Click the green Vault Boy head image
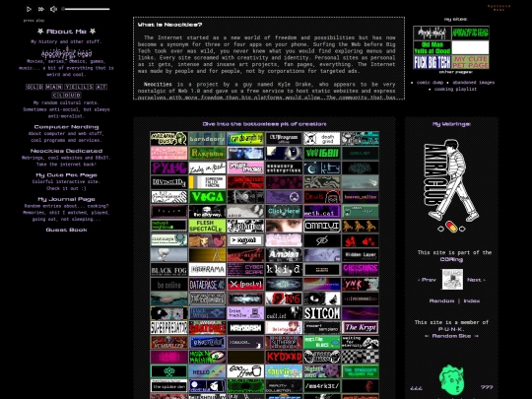 pos(451,380)
